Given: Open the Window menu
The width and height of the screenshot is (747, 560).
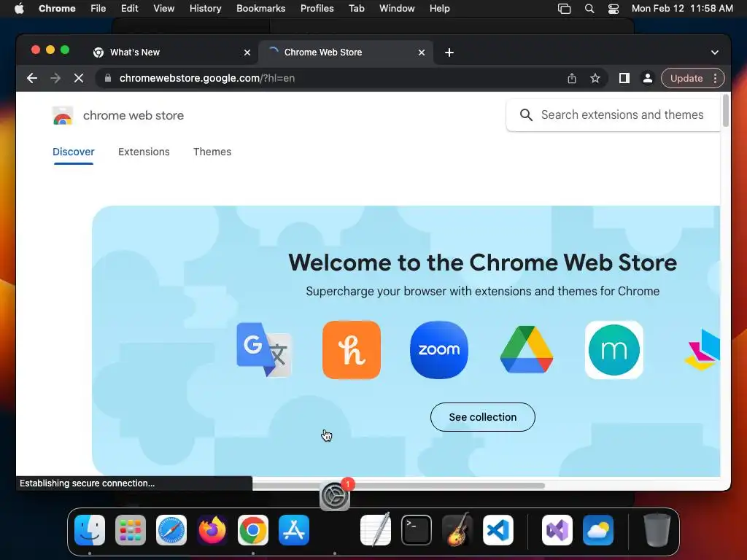Looking at the screenshot, I should [397, 8].
